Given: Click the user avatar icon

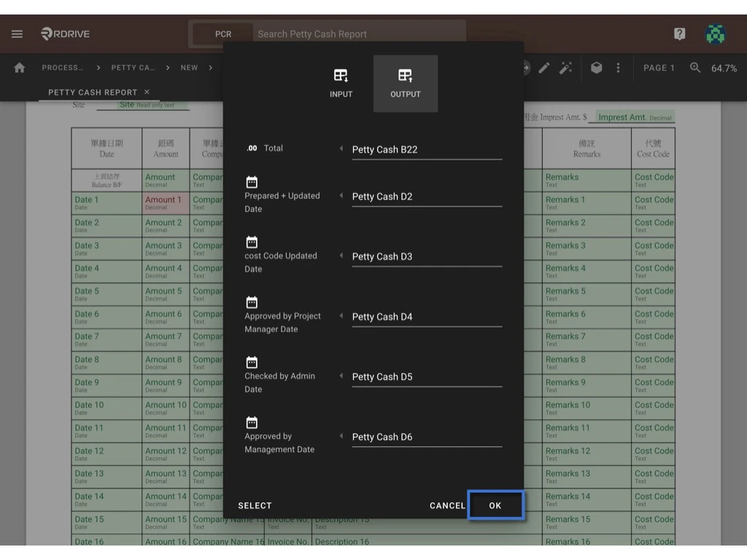Looking at the screenshot, I should pos(715,34).
